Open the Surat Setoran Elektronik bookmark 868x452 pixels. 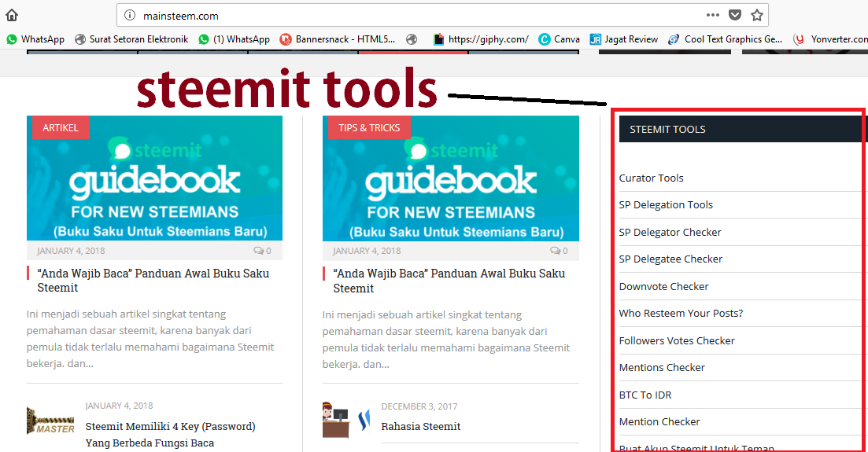click(x=131, y=39)
